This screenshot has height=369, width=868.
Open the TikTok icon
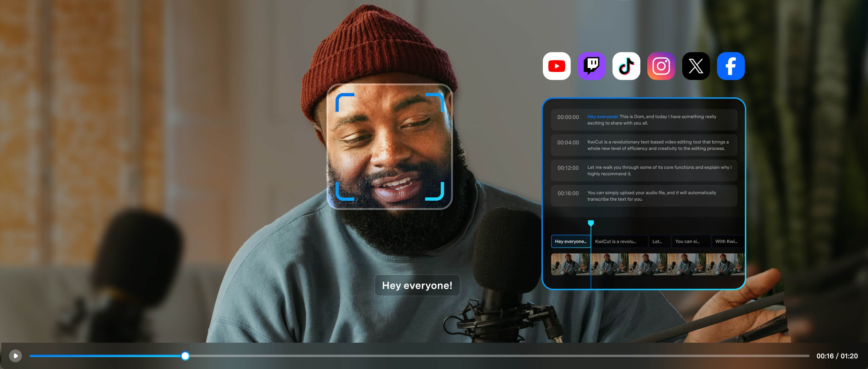[626, 66]
